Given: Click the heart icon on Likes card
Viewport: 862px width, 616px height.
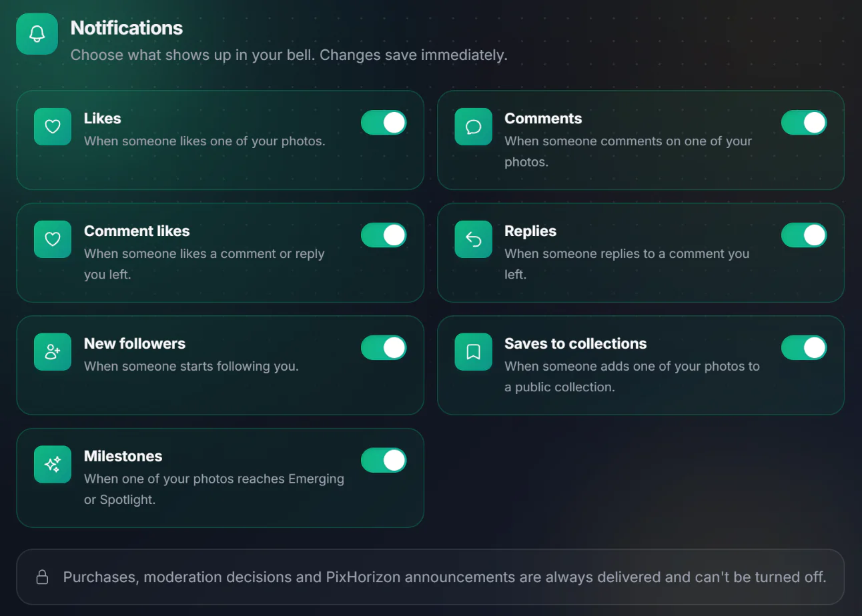Looking at the screenshot, I should pyautogui.click(x=53, y=127).
